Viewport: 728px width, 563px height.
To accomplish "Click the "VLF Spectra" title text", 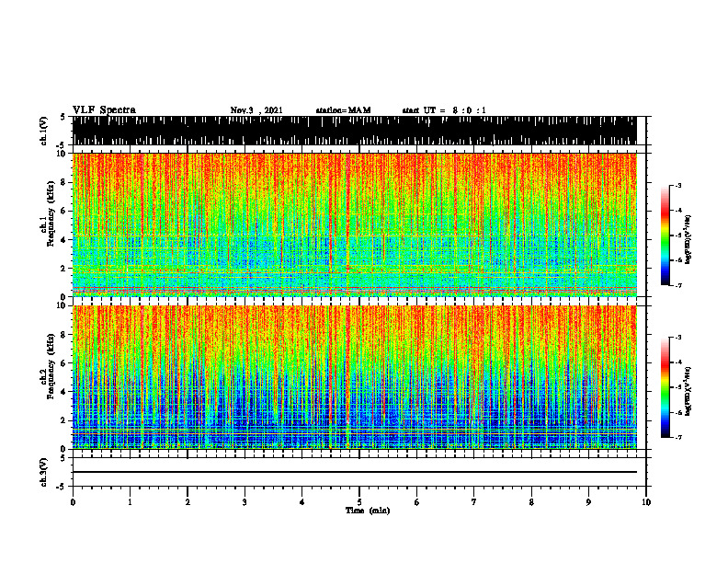I will click(104, 110).
